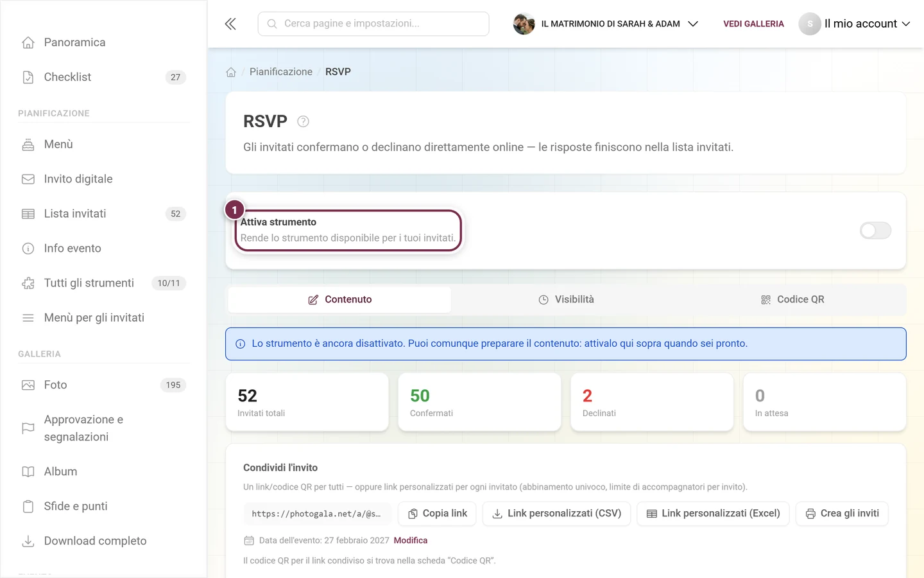Click the Copia link button
Viewport: 924px width, 578px height.
click(x=437, y=514)
